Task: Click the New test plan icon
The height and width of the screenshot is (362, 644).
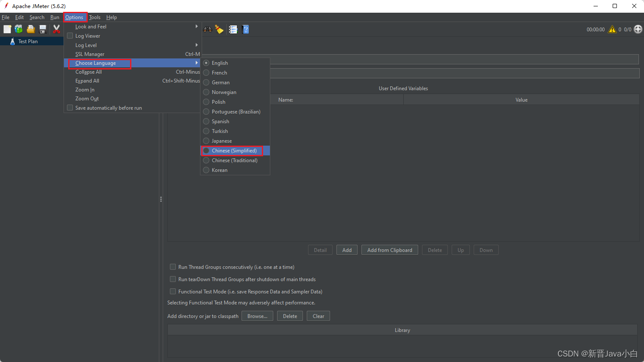Action: [7, 29]
